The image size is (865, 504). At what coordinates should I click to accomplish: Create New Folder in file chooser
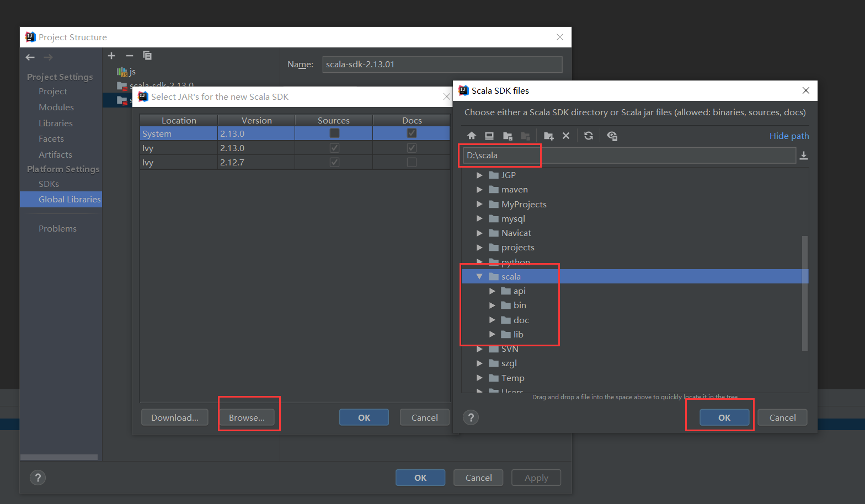click(548, 136)
